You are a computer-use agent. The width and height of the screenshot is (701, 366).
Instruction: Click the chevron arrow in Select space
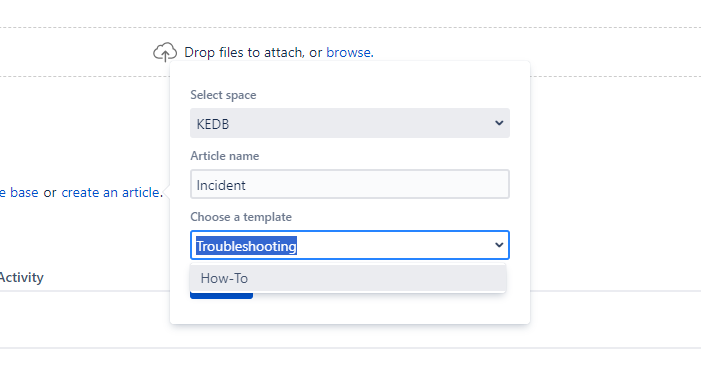[499, 123]
